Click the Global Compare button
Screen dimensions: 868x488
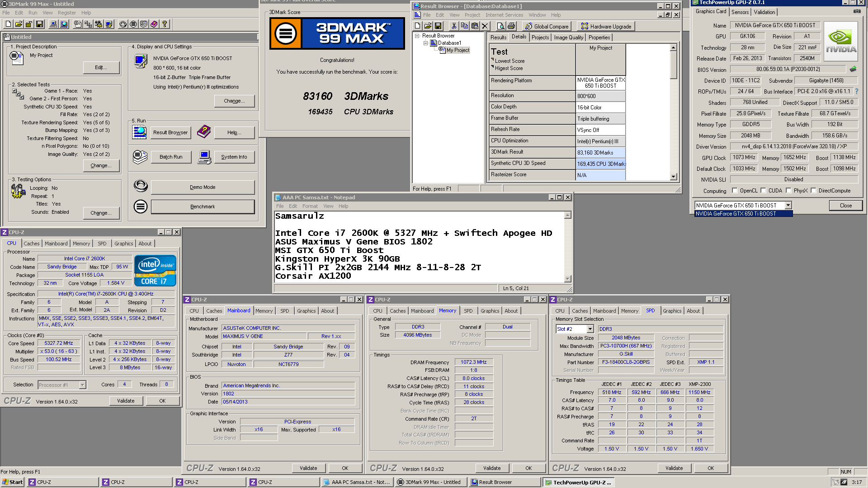pyautogui.click(x=547, y=26)
